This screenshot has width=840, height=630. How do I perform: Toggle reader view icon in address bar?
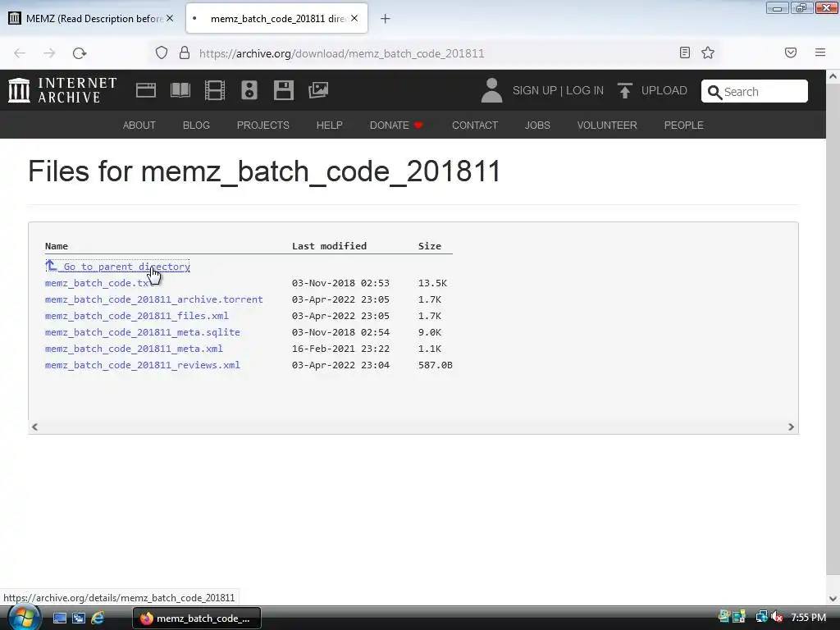tap(685, 52)
